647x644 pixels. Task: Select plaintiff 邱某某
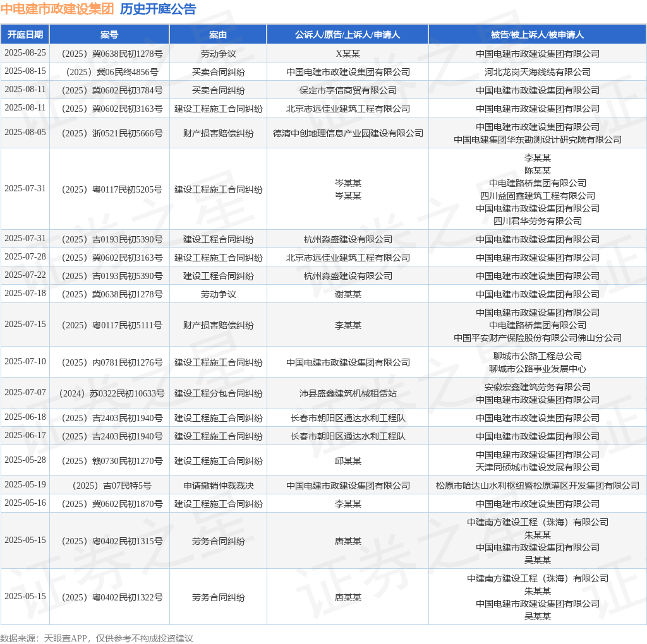click(348, 461)
